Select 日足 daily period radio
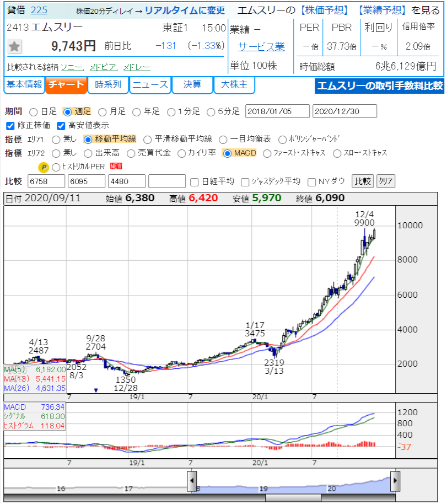The height and width of the screenshot is (504, 447). click(x=34, y=112)
